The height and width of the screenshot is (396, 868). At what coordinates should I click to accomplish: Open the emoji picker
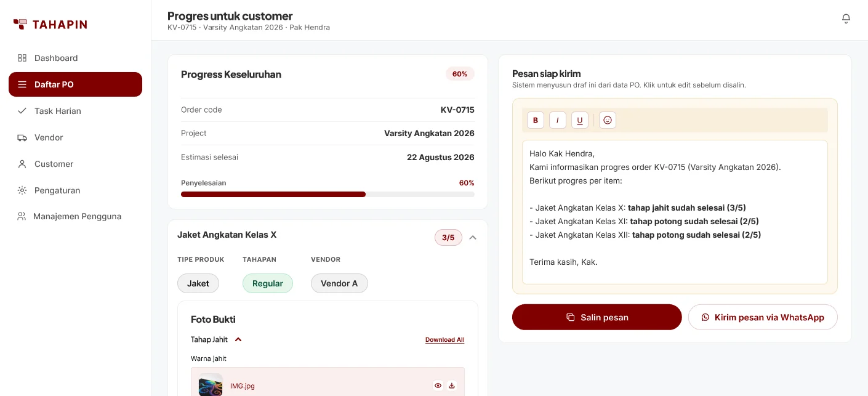(x=608, y=120)
